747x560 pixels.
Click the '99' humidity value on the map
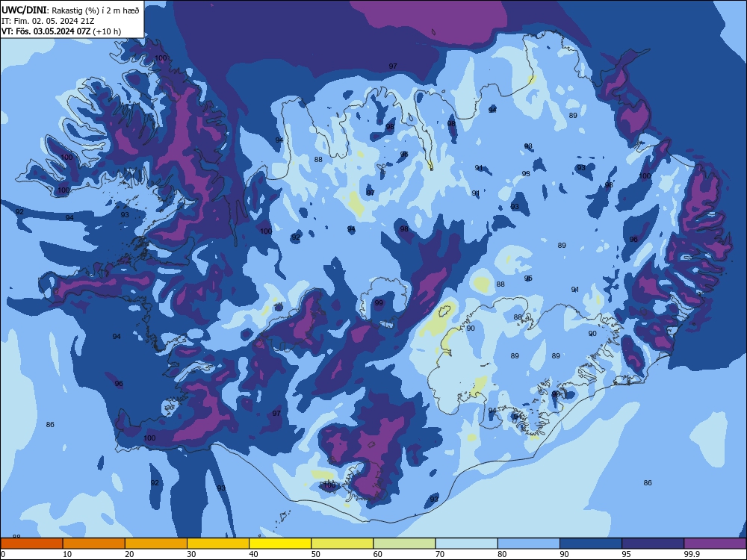[379, 303]
